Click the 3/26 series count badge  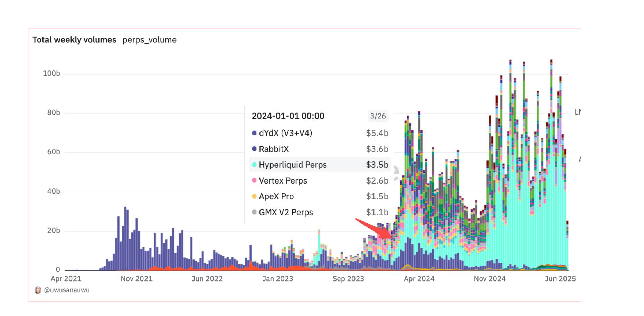click(x=378, y=116)
